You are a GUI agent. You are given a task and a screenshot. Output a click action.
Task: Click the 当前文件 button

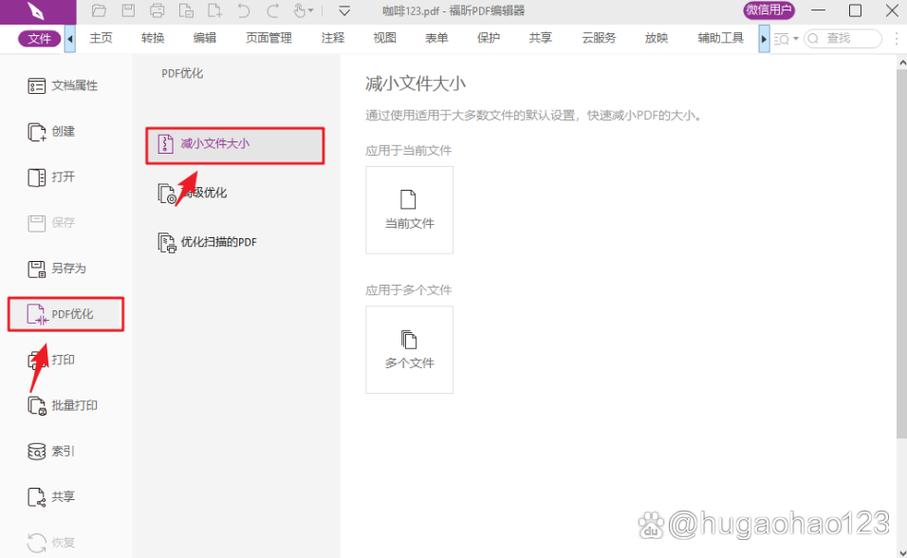pyautogui.click(x=409, y=210)
